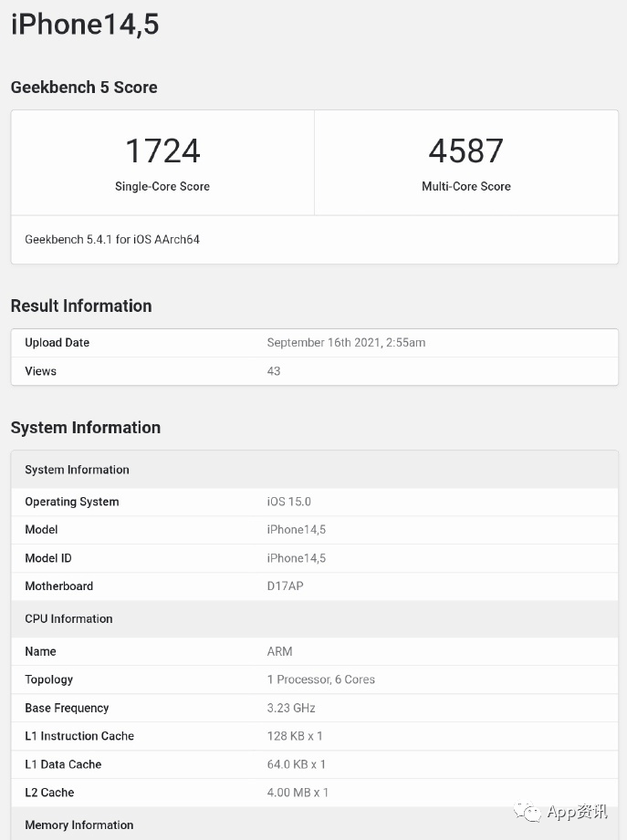Click the Views count 43

[274, 371]
